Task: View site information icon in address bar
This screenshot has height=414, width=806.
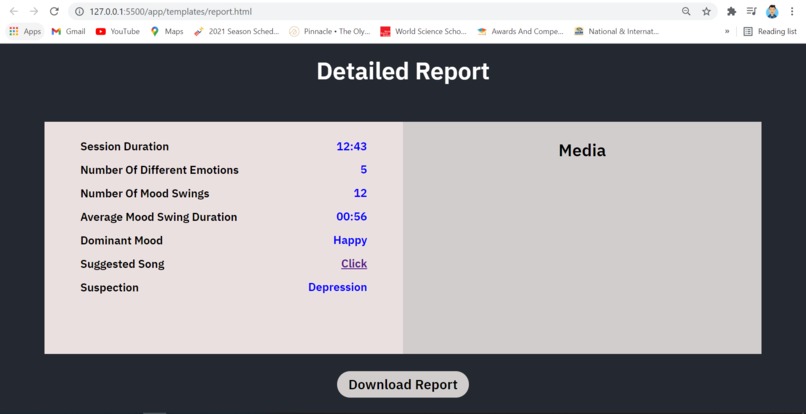Action: (79, 11)
